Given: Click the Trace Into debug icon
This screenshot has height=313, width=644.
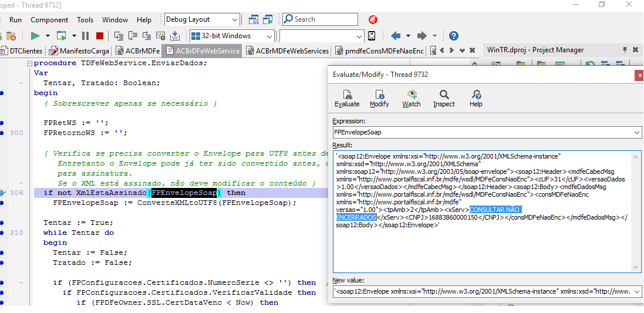Looking at the screenshot, I should tap(119, 36).
